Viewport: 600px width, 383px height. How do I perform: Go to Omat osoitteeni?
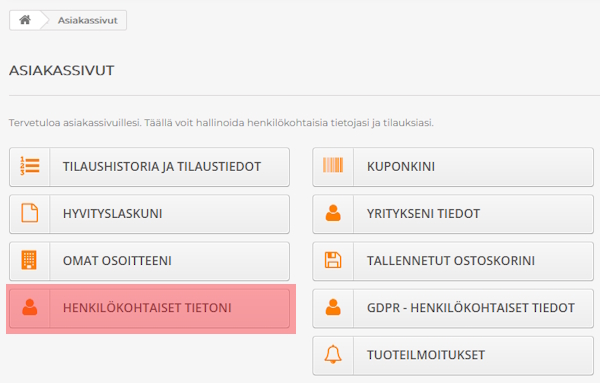[149, 261]
